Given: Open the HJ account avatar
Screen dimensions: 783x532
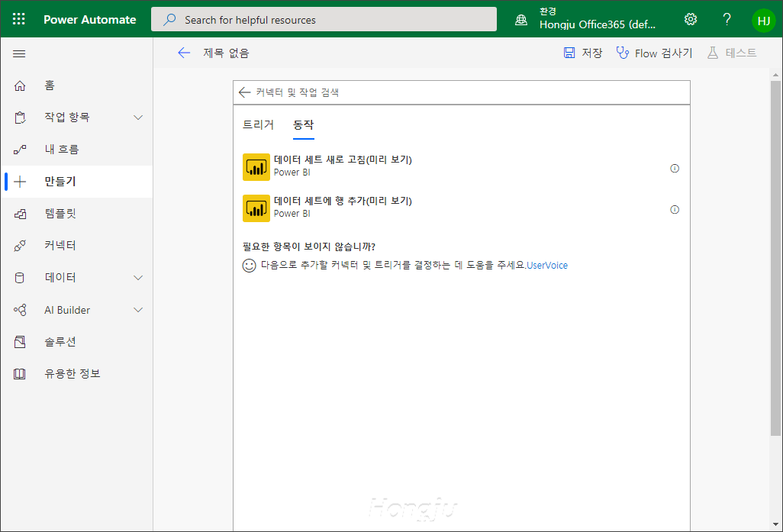Looking at the screenshot, I should 763,21.
